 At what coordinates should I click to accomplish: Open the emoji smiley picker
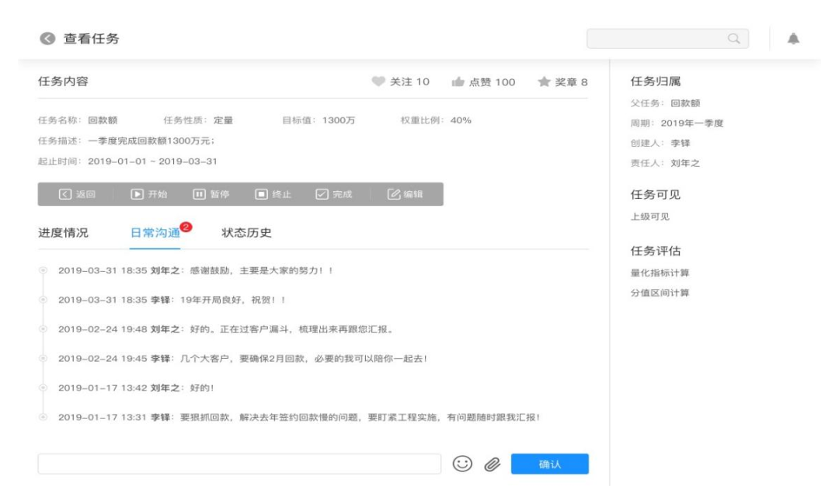pos(463,464)
